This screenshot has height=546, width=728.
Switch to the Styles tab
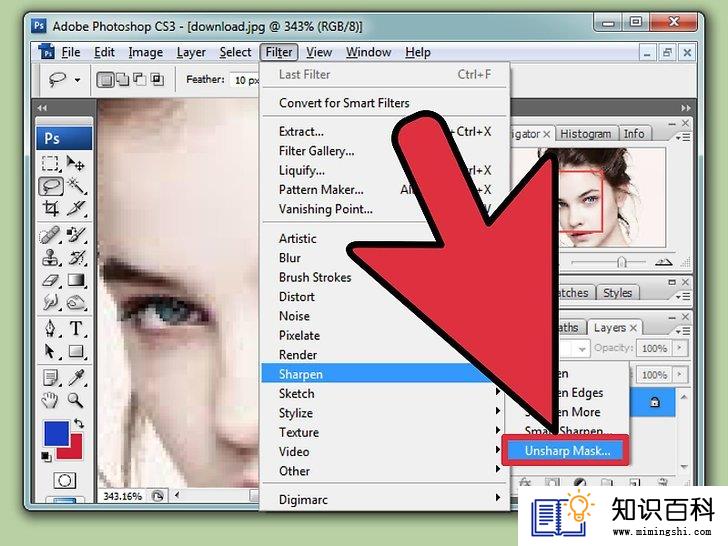(x=617, y=293)
